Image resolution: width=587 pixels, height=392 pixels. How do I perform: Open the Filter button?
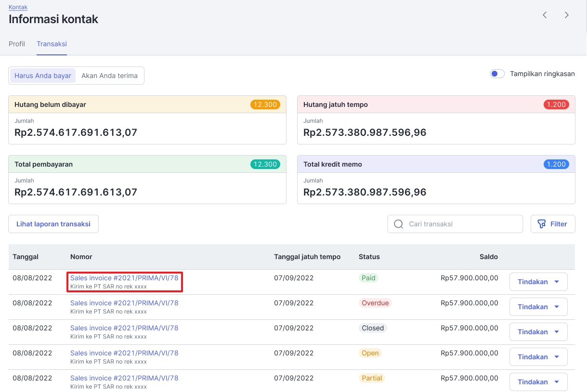553,224
